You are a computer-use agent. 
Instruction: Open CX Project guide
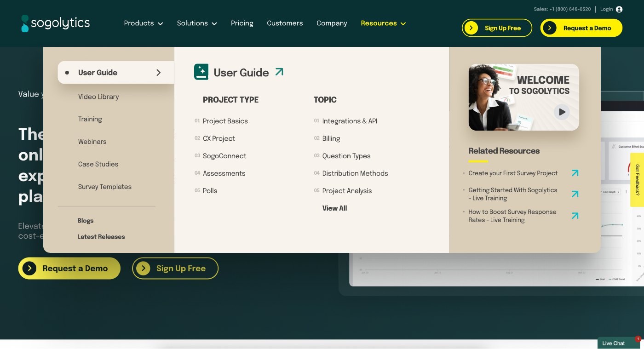219,138
